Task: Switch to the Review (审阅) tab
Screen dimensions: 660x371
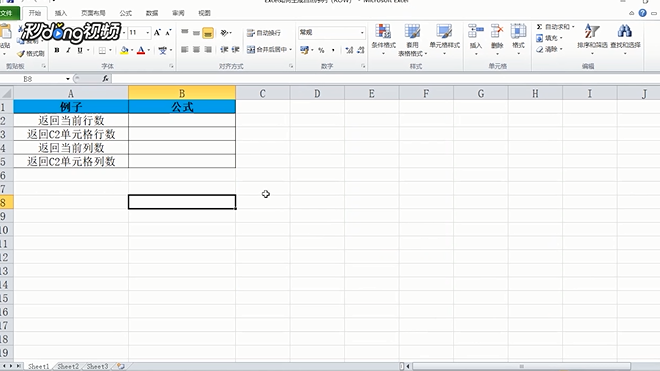Action: [x=178, y=13]
